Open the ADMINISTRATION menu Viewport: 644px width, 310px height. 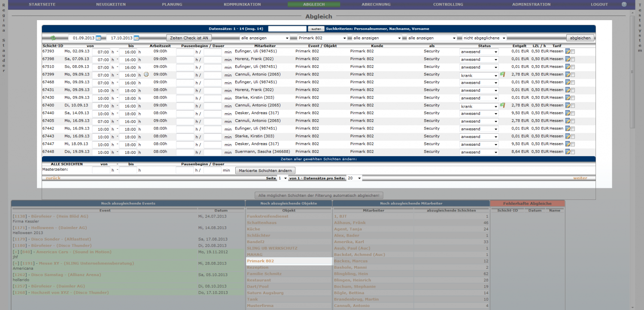point(531,4)
